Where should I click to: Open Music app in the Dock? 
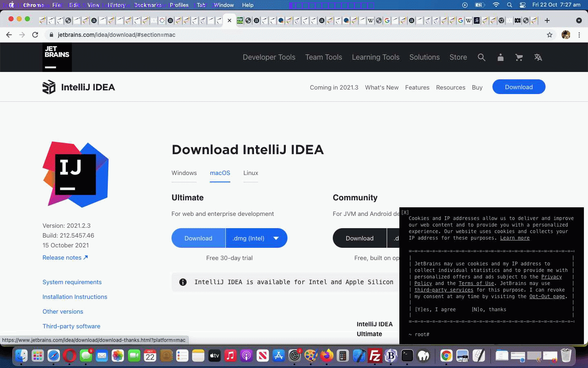pos(230,356)
